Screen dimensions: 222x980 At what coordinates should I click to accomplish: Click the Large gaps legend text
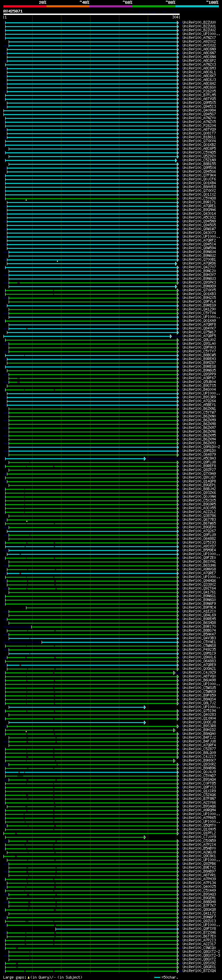point(15,977)
